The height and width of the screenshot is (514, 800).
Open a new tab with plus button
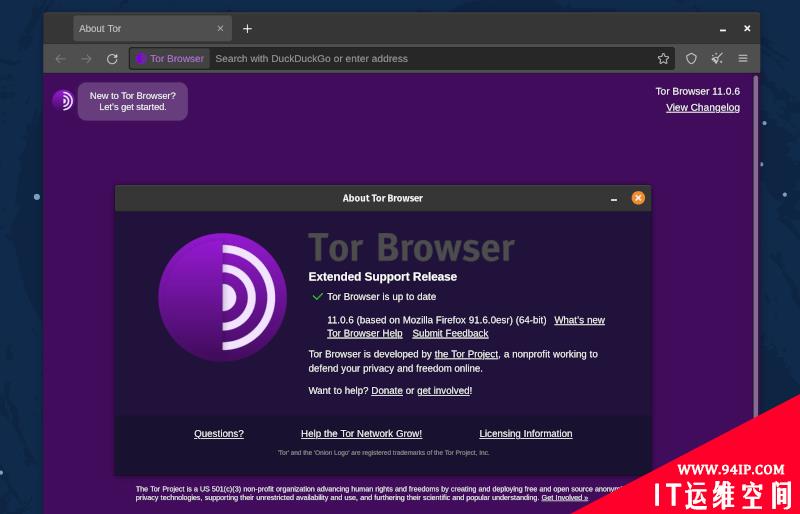(247, 29)
